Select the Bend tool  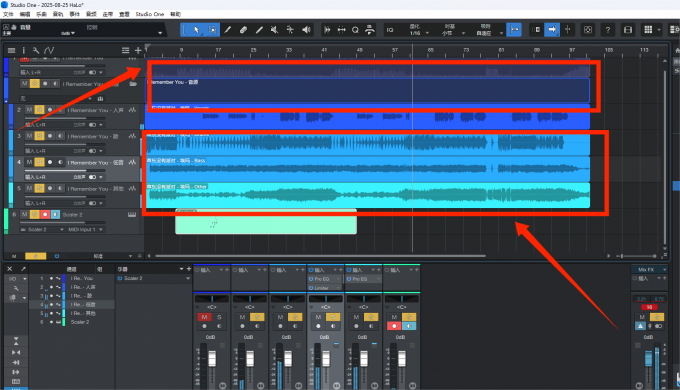pyautogui.click(x=290, y=29)
